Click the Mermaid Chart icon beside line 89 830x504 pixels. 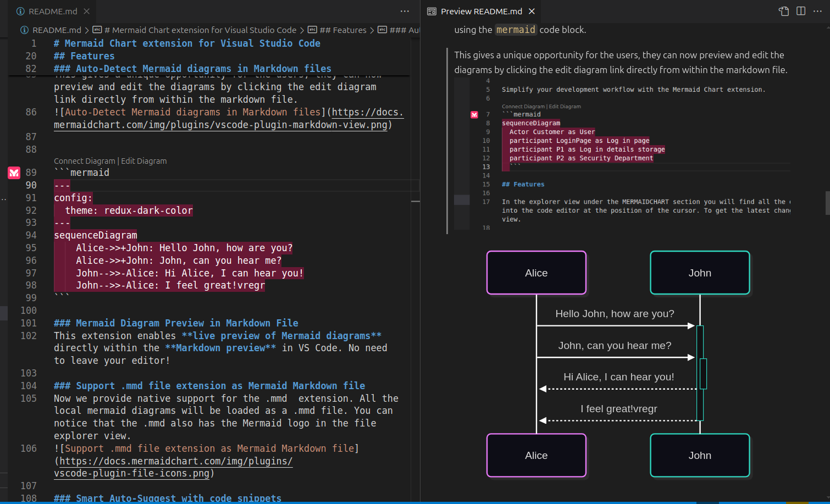tap(14, 173)
